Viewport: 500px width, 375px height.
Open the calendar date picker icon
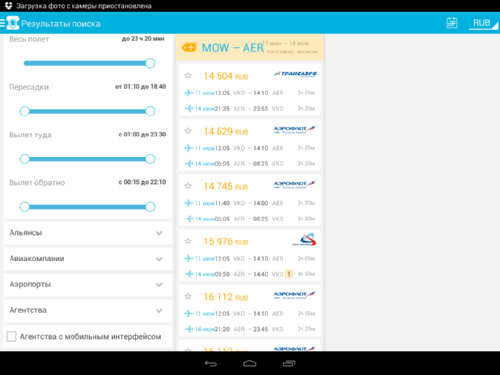point(452,23)
